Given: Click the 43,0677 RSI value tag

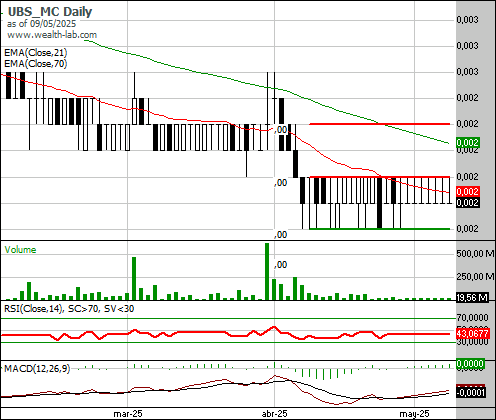Looking at the screenshot, I should coord(473,333).
